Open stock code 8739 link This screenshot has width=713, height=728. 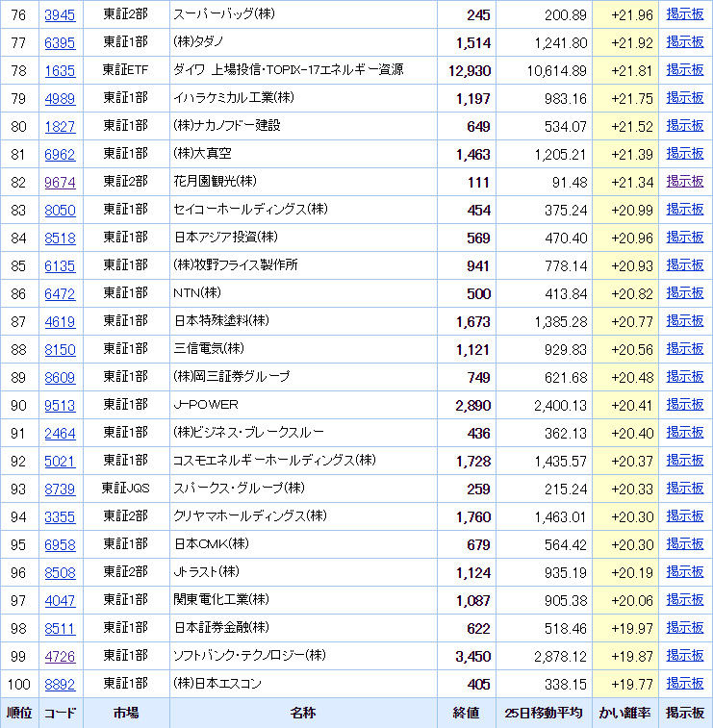60,489
